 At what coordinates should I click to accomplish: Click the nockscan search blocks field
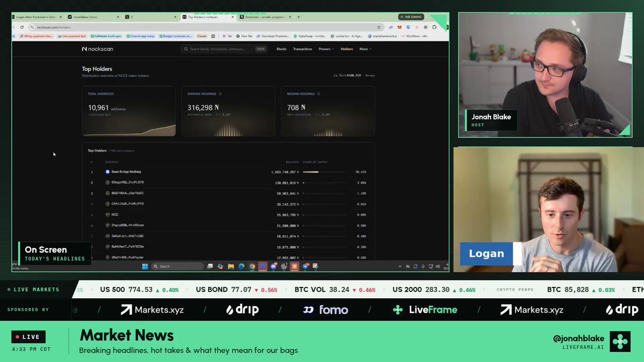pyautogui.click(x=224, y=49)
